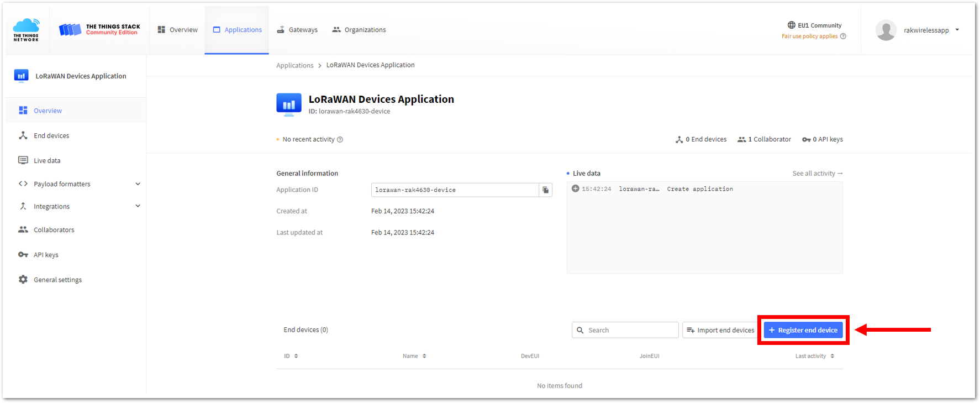Click the EU1 Community globe icon
980x403 pixels.
(791, 25)
